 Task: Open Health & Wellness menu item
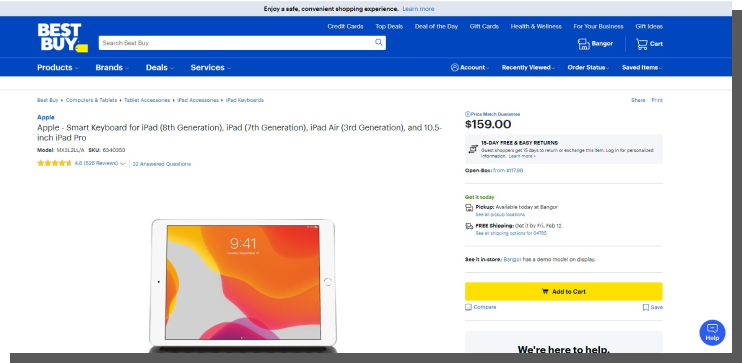[536, 27]
